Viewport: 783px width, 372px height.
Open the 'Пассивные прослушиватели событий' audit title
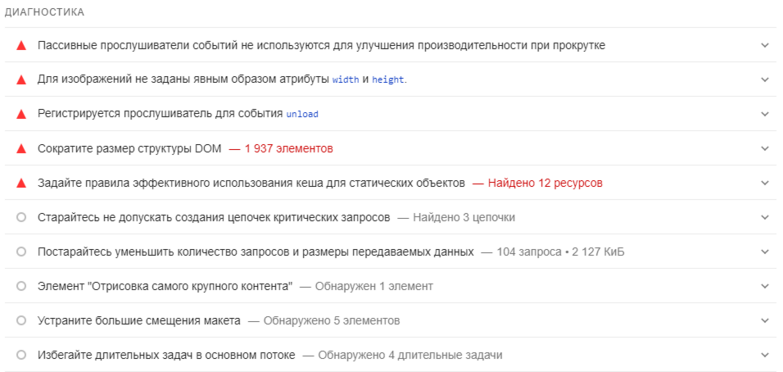pyautogui.click(x=322, y=45)
